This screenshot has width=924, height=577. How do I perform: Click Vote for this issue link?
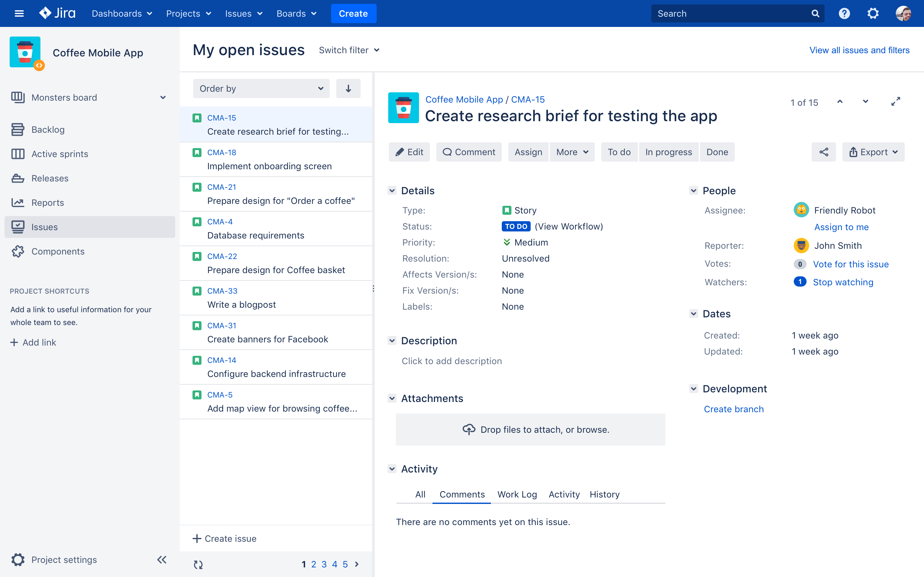click(851, 263)
